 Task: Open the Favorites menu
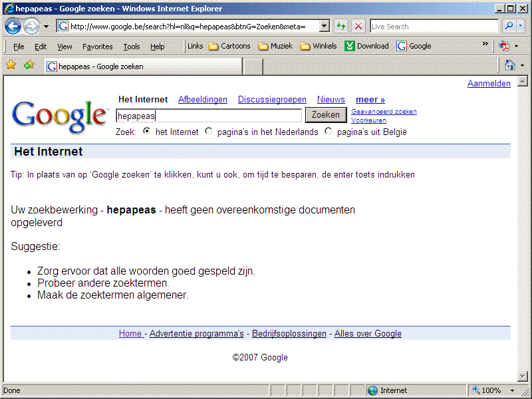coord(97,47)
